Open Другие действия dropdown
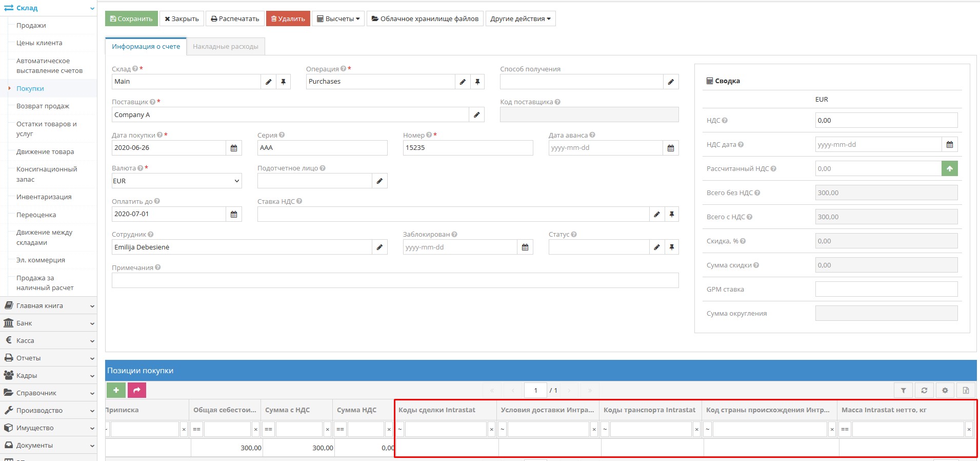The height and width of the screenshot is (461, 980). (x=520, y=19)
